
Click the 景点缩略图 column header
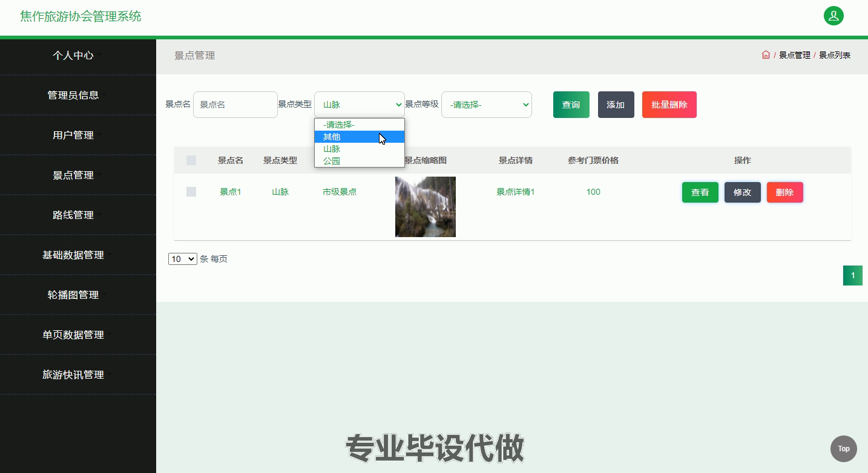426,160
